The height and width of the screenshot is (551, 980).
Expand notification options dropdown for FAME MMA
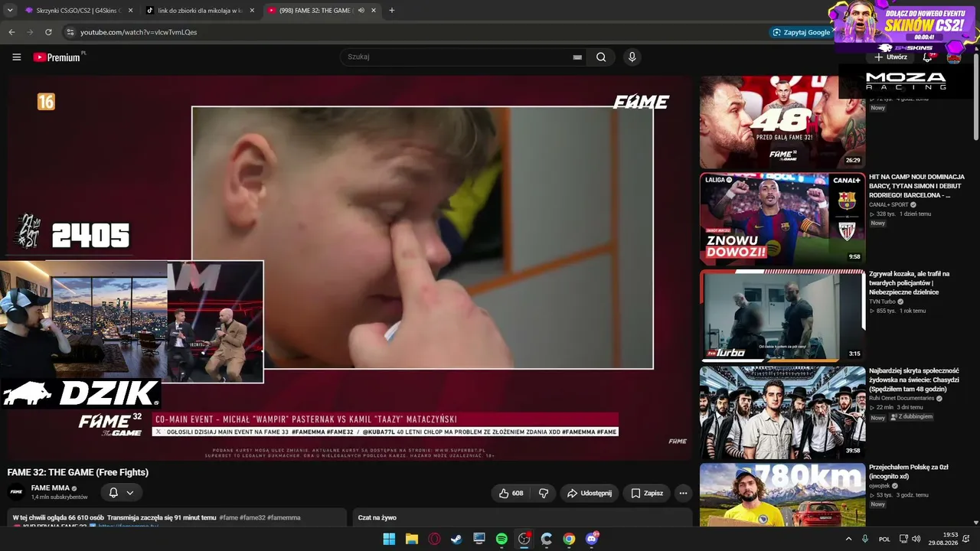click(130, 493)
